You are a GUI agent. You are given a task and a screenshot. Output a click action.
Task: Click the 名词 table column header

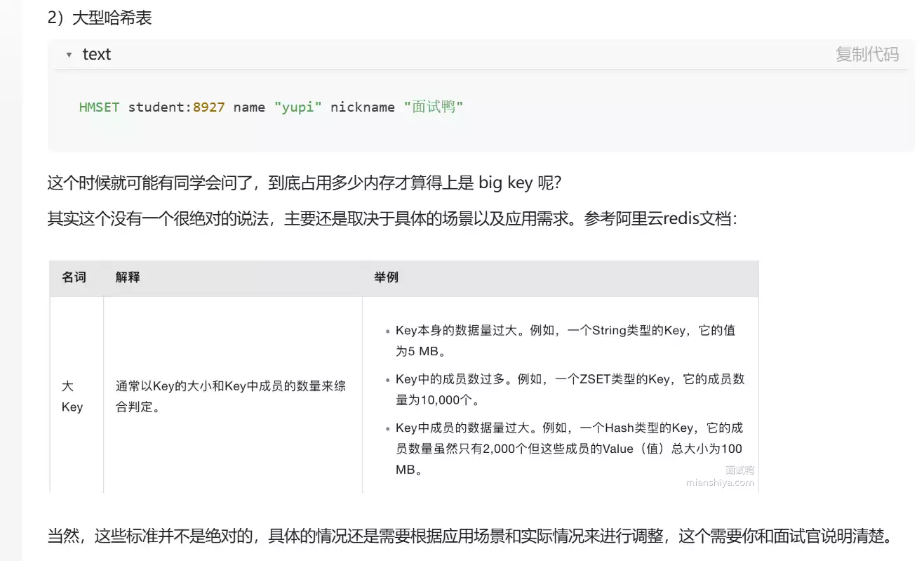coord(74,277)
